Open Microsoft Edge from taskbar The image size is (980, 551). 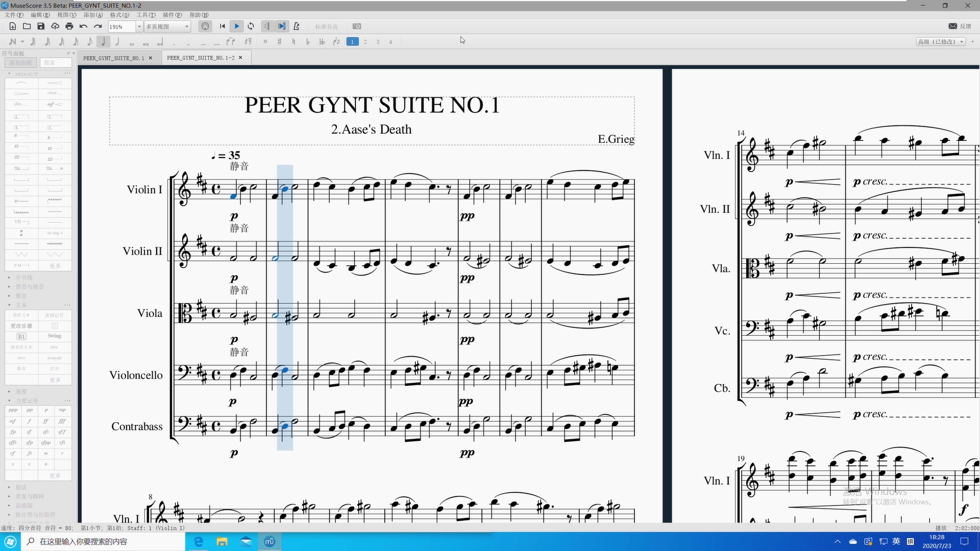[199, 541]
